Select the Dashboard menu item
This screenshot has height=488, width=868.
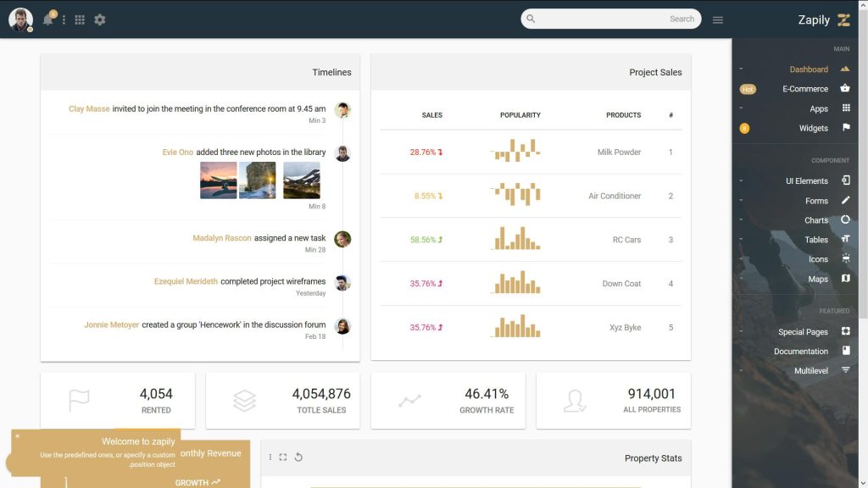(809, 69)
